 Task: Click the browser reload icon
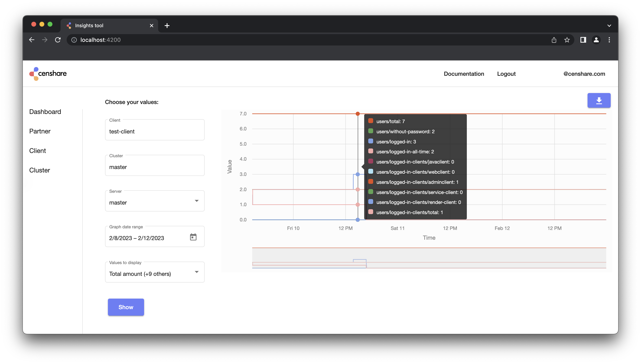tap(58, 40)
